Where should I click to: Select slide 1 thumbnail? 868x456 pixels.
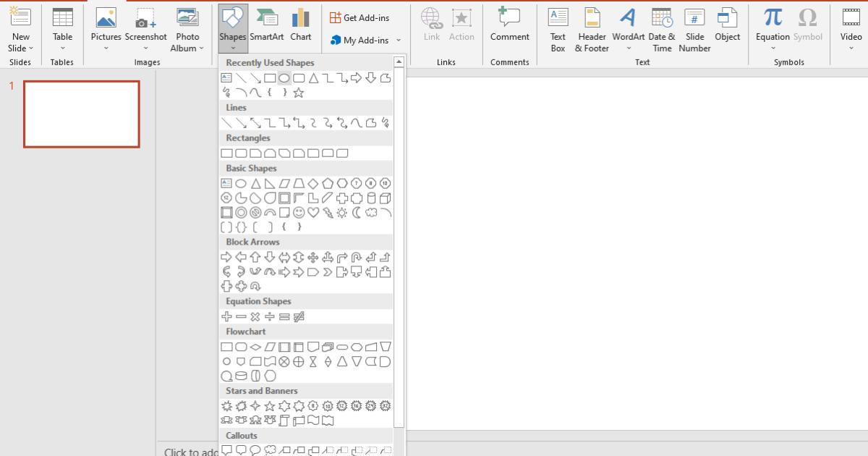click(x=81, y=114)
